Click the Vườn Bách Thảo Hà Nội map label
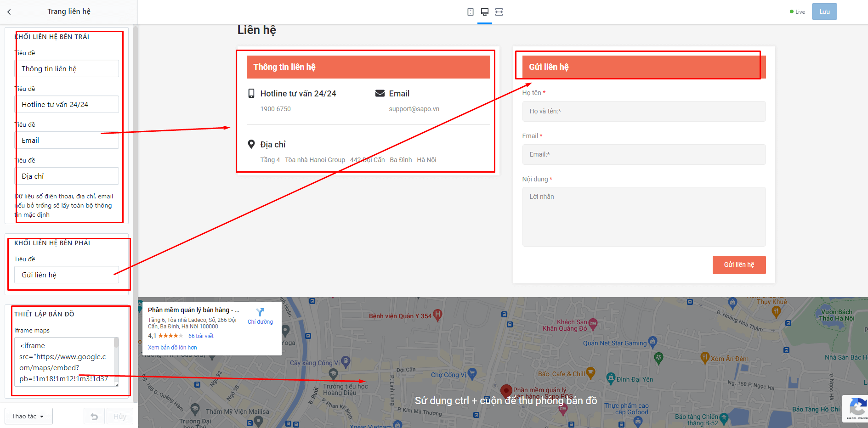 (x=837, y=315)
